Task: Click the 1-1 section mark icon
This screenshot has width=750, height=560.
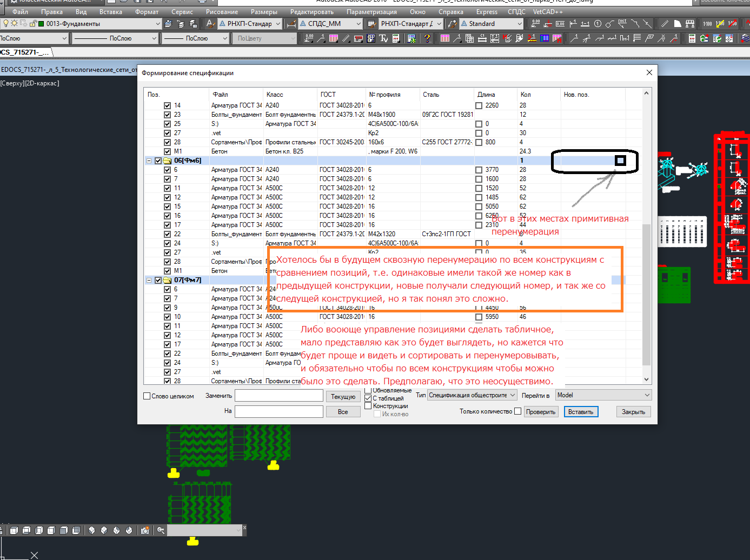Action: point(585,24)
